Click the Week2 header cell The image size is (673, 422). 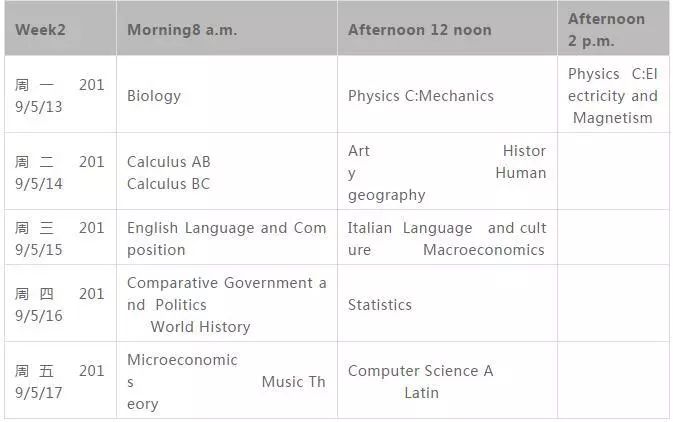[x=60, y=28]
